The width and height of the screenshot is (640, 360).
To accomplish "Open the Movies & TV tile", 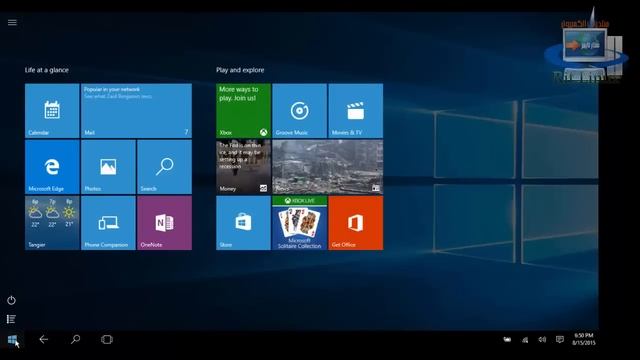I will (x=356, y=111).
